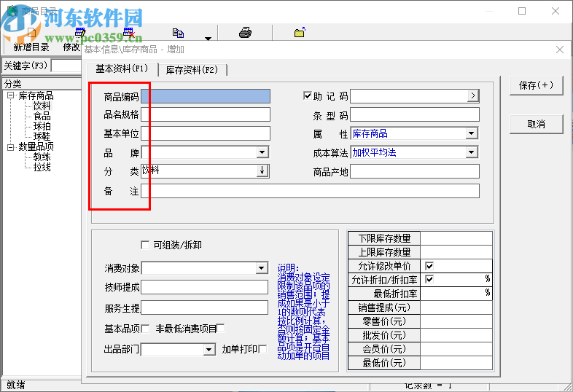Screen dimensions: 573x392
Task: Collapse the 库存商品 tree node
Action: [x=11, y=95]
